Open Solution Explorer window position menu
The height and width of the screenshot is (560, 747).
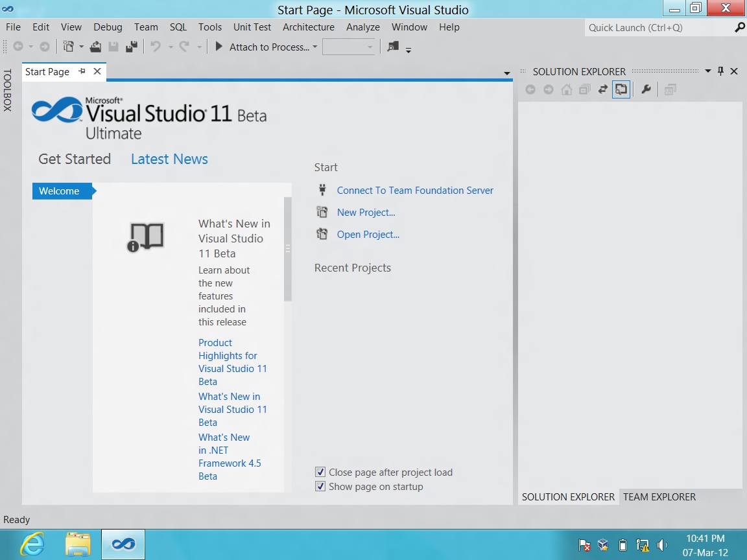coord(708,71)
